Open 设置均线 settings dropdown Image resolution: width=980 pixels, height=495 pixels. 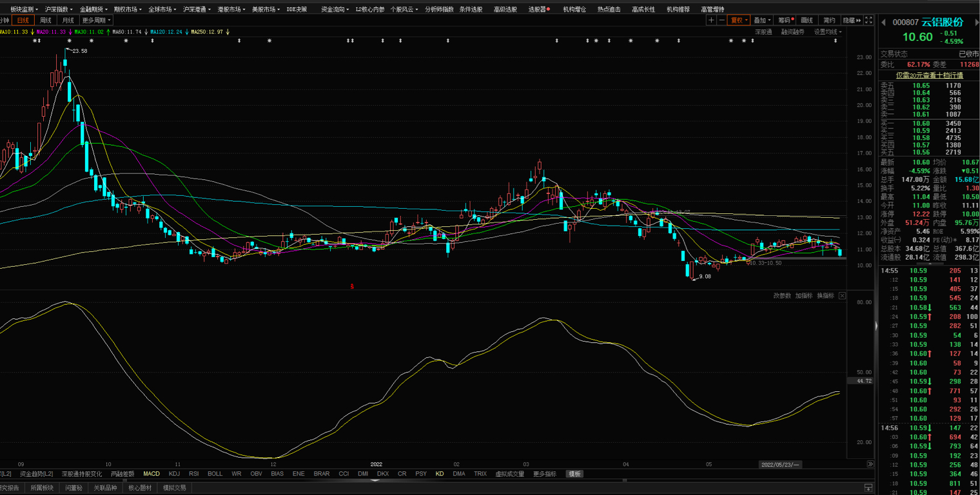828,32
